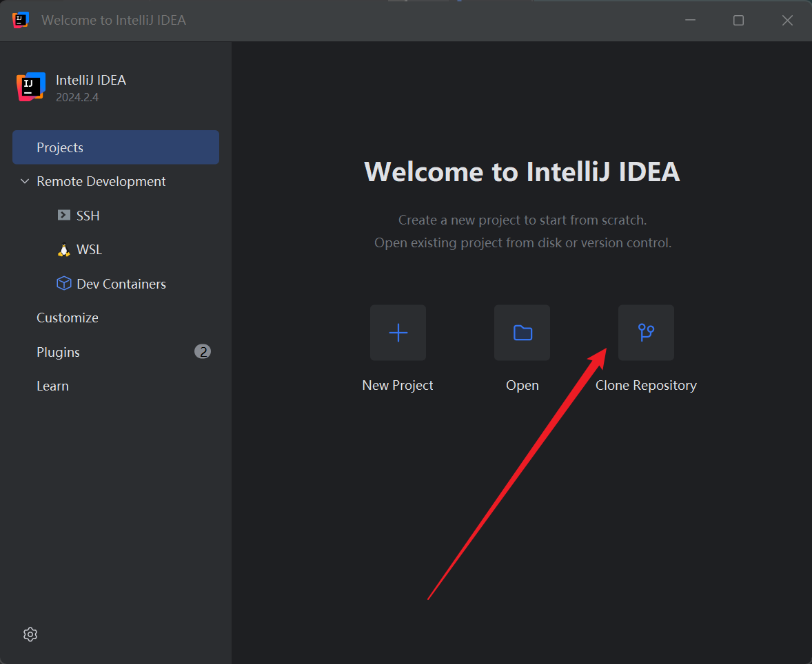Viewport: 812px width, 664px height.
Task: Click the SSH terminal icon
Action: pyautogui.click(x=63, y=216)
